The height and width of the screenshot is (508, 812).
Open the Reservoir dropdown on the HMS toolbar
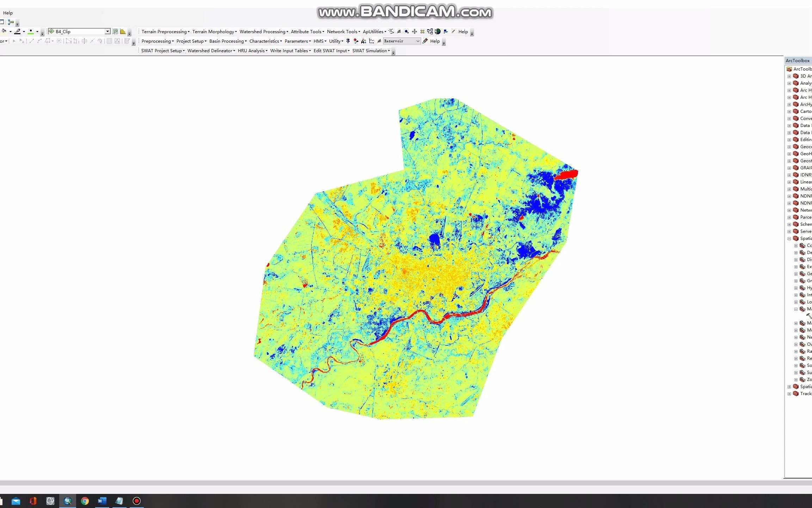(x=418, y=41)
